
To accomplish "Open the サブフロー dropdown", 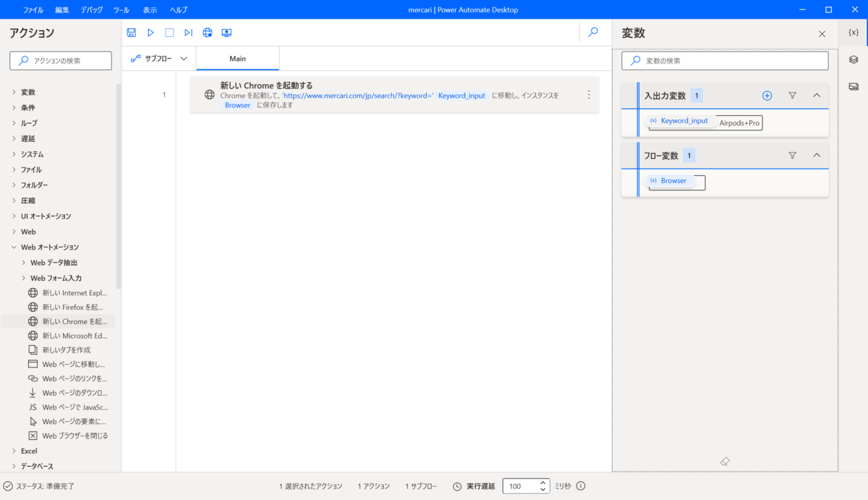I will (159, 59).
